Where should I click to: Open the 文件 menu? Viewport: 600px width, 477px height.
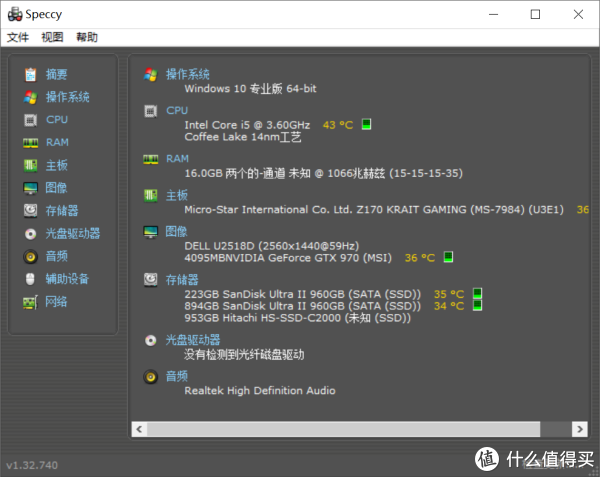click(x=18, y=37)
